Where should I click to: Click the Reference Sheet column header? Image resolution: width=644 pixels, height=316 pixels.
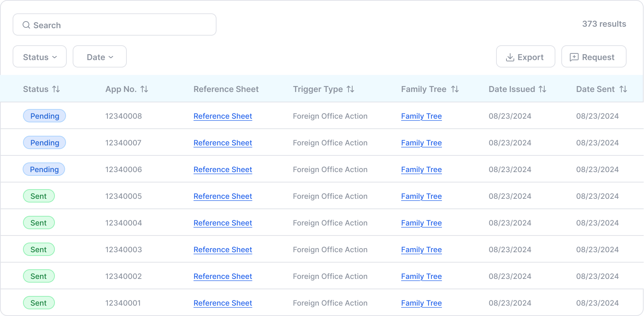pyautogui.click(x=226, y=89)
